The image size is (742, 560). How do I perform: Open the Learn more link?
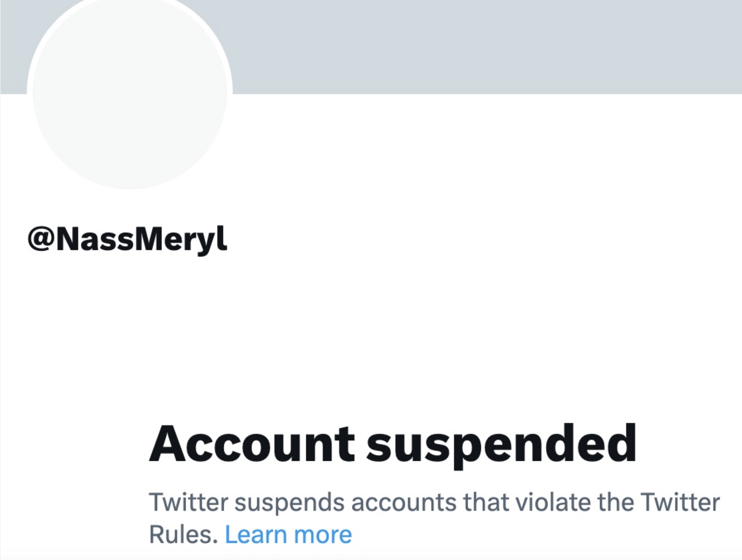point(288,534)
